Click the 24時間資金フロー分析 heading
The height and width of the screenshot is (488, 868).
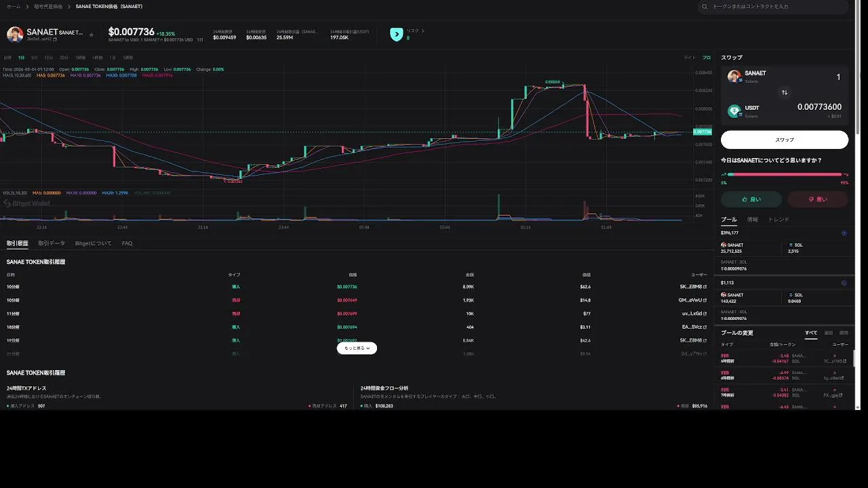[x=384, y=388]
